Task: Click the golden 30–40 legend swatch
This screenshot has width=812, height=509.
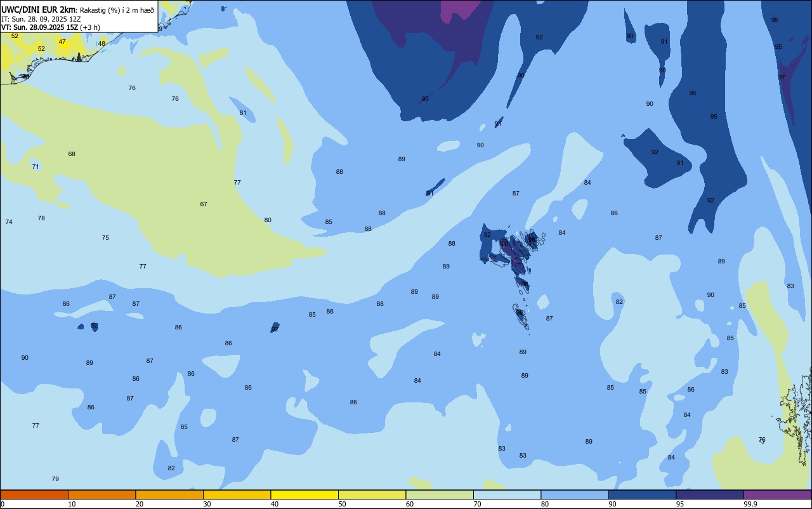Action: [237, 494]
